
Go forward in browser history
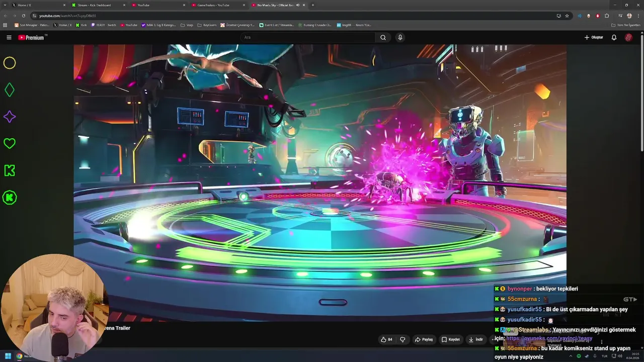click(14, 16)
